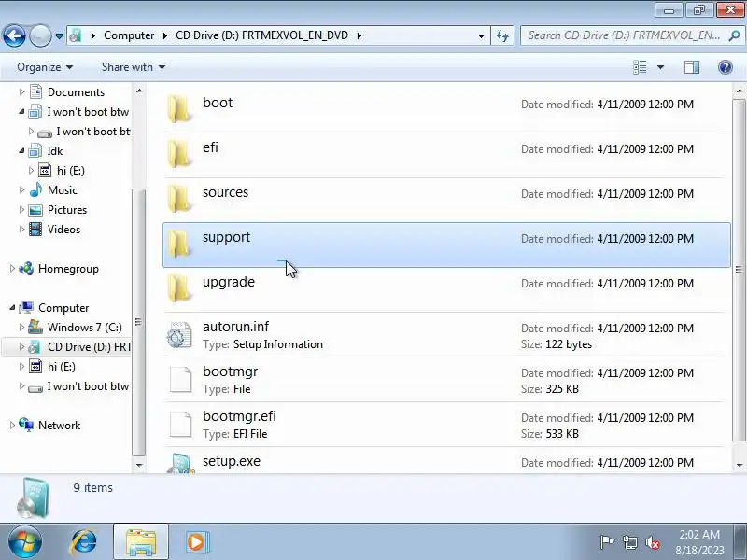Select the setup.exe icon
This screenshot has height=560, width=747.
pyautogui.click(x=180, y=463)
